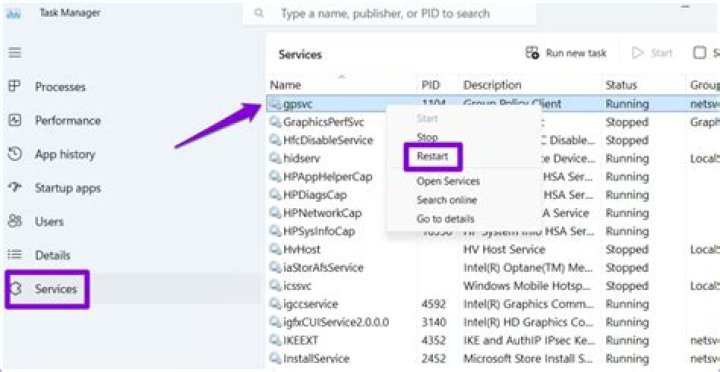Image resolution: width=720 pixels, height=372 pixels.
Task: Click Stopped status of GraphicsPerfSvc
Action: pyautogui.click(x=627, y=122)
